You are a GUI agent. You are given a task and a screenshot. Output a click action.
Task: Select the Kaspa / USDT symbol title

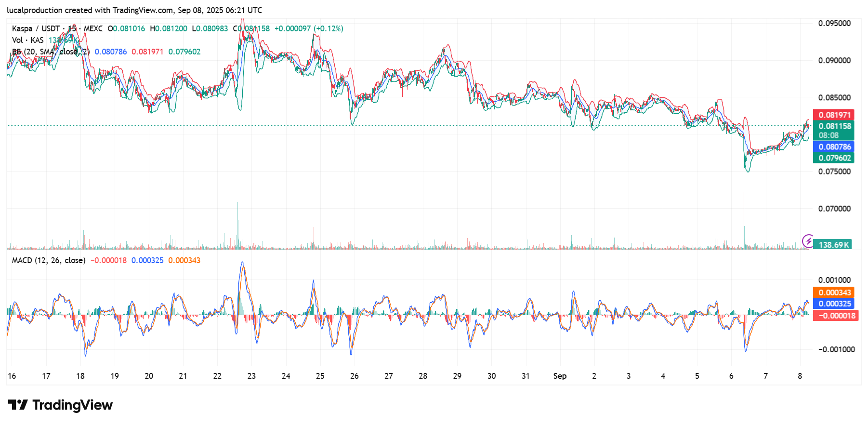coord(36,28)
